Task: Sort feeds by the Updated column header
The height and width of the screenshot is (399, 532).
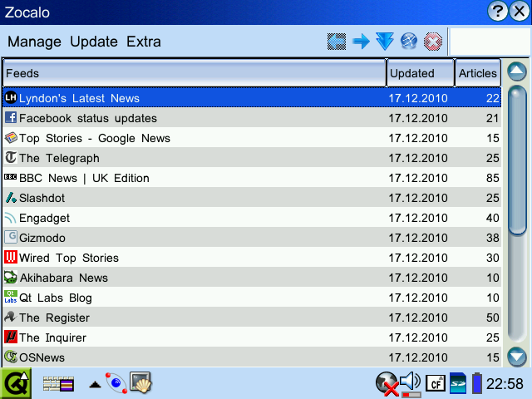Action: pos(421,73)
